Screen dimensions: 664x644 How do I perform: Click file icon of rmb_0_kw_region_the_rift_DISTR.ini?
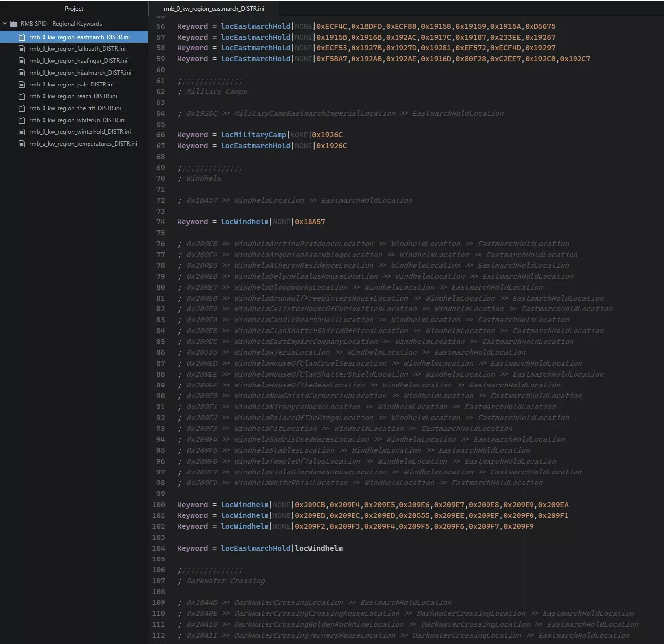point(21,108)
